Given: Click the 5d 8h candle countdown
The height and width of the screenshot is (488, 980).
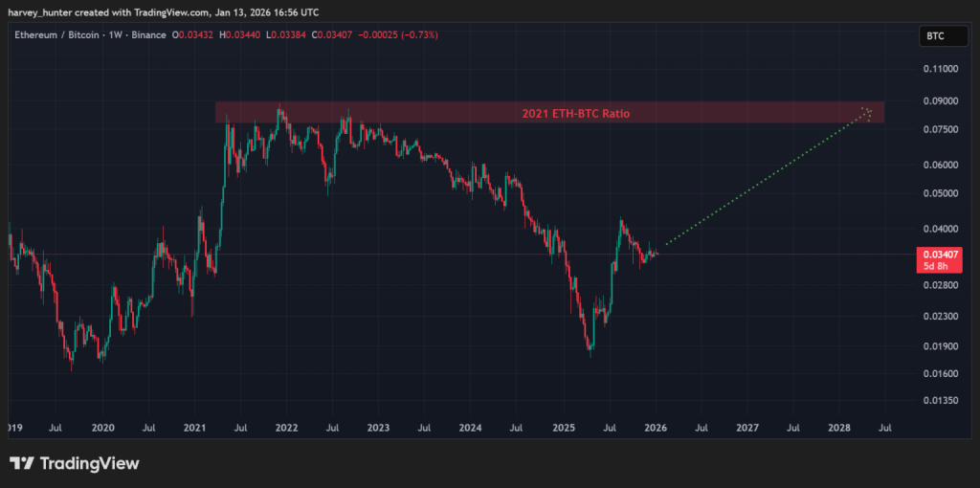Looking at the screenshot, I should tap(935, 264).
